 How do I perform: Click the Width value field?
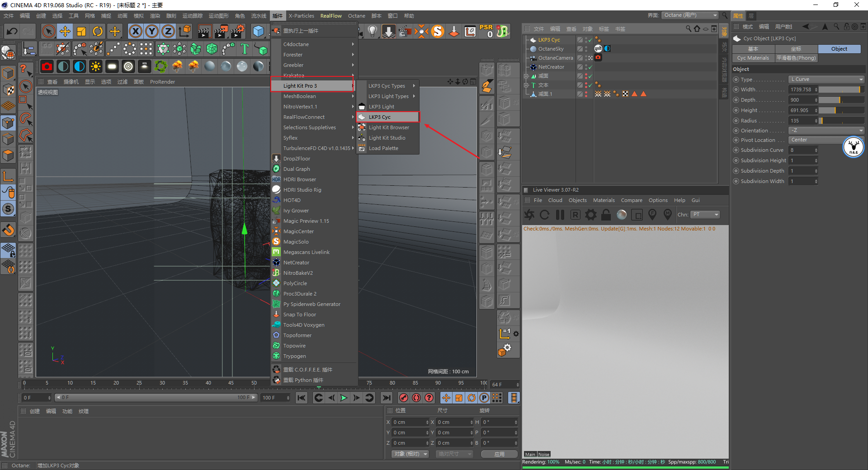click(803, 89)
